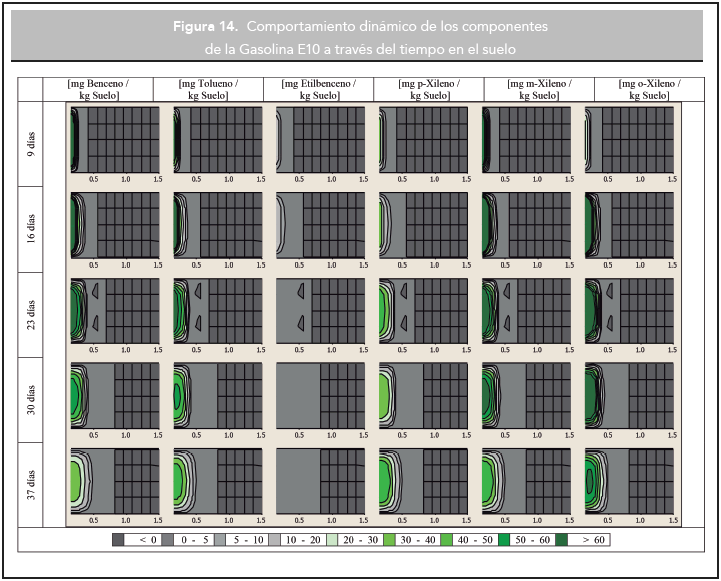Click the '< 0' legend color swatch
Screen dimensions: 721x581
click(x=118, y=540)
